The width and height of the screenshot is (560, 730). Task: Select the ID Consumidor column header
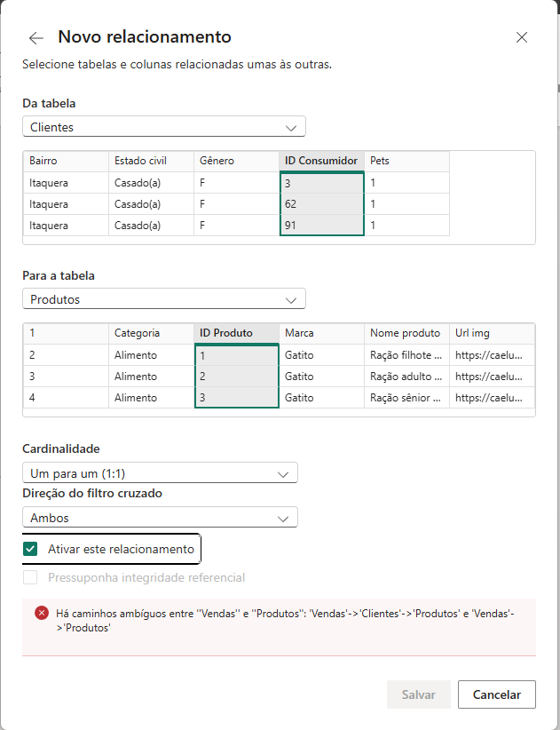coord(320,161)
